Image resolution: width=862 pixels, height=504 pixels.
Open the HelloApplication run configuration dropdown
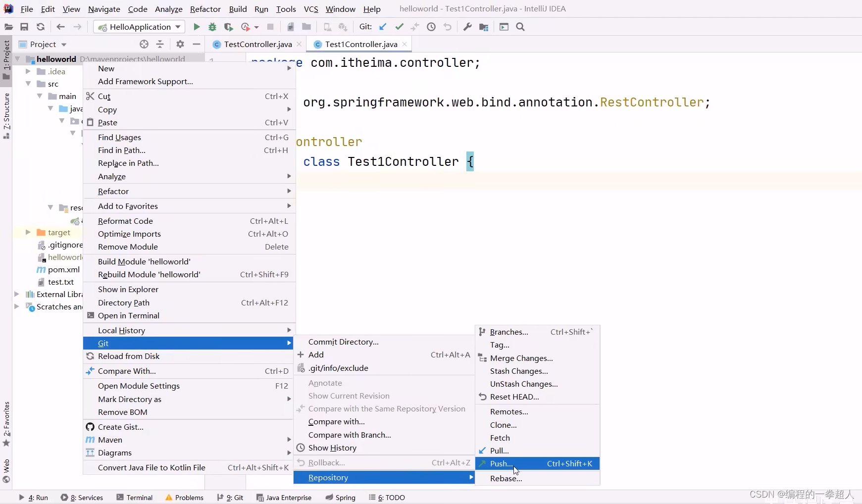pos(139,27)
